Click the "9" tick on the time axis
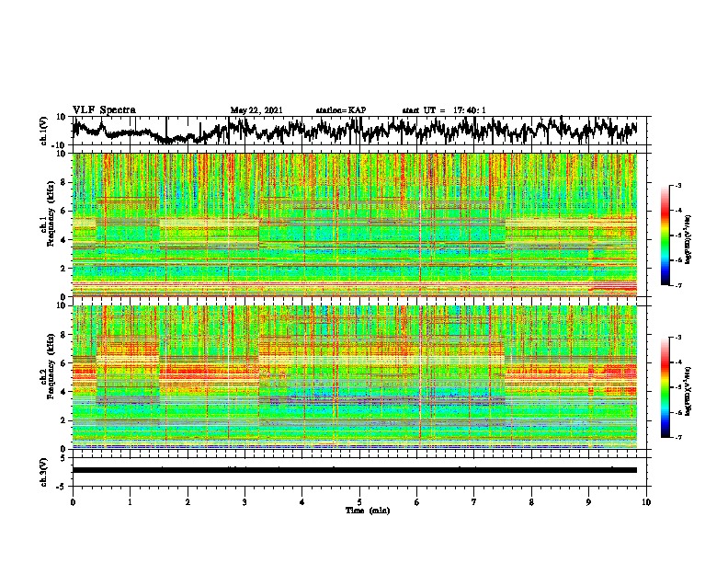 click(x=588, y=502)
